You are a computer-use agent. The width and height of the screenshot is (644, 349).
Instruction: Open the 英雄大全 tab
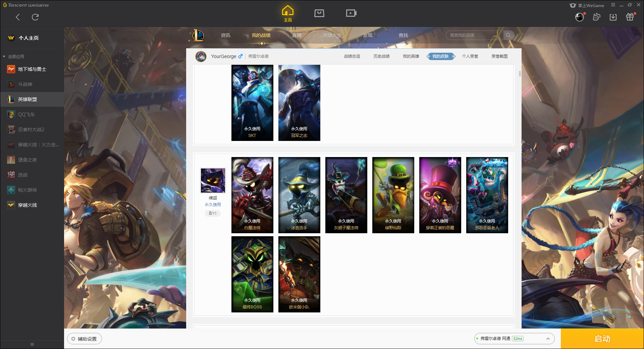332,35
